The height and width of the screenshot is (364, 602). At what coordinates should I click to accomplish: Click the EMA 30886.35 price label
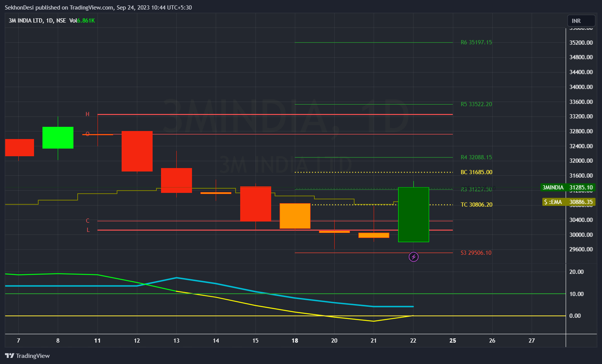pyautogui.click(x=569, y=202)
